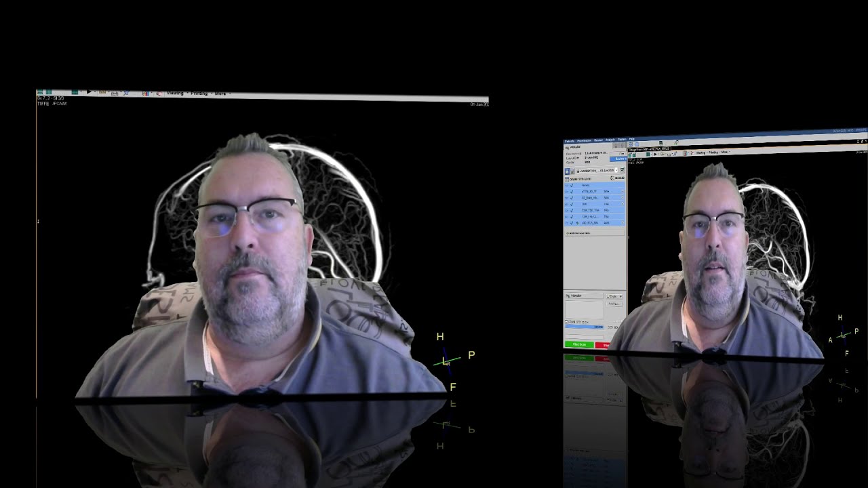Screen dimensions: 868x488
Task: Open the dropdown beside the Vascular field
Action: (614, 296)
